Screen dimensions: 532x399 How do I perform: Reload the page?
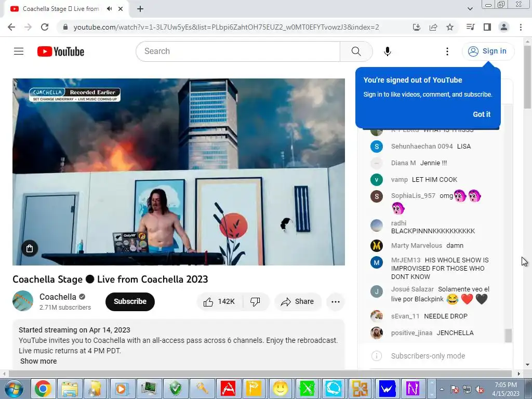(x=45, y=27)
